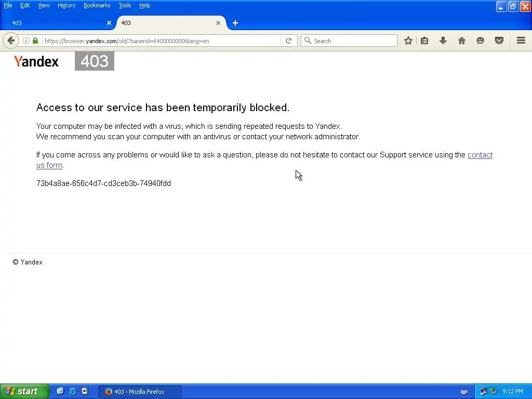Launch the first quick launch taskbar icon

click(60, 391)
